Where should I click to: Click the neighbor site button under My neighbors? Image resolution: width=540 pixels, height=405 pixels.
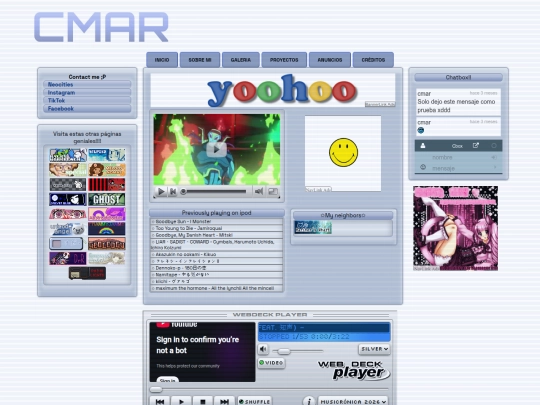(x=313, y=228)
